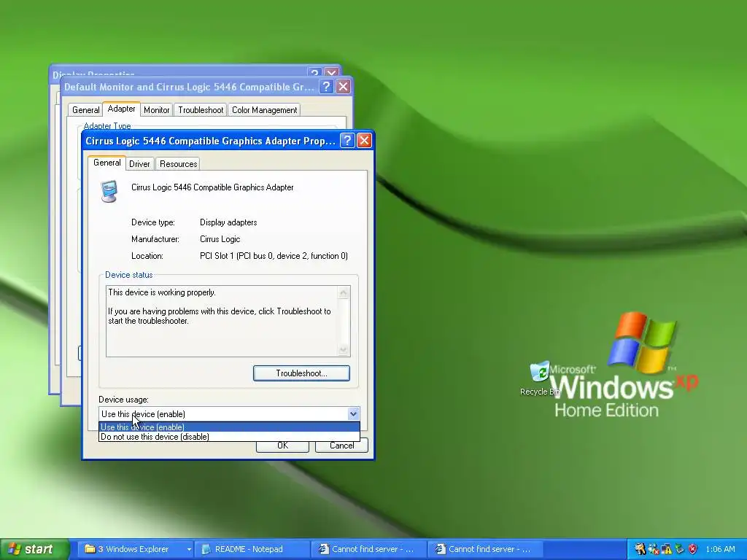Open the Security Center red shield tray icon

pos(693,549)
